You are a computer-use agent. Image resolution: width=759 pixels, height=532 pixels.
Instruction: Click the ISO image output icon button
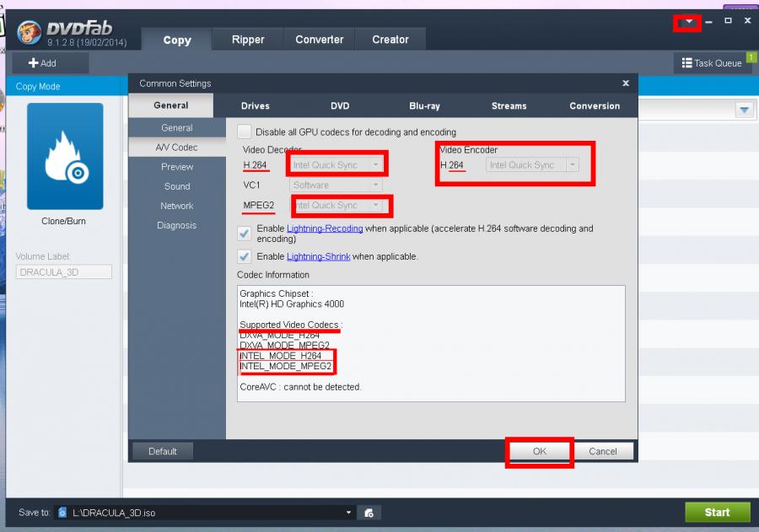tap(369, 513)
